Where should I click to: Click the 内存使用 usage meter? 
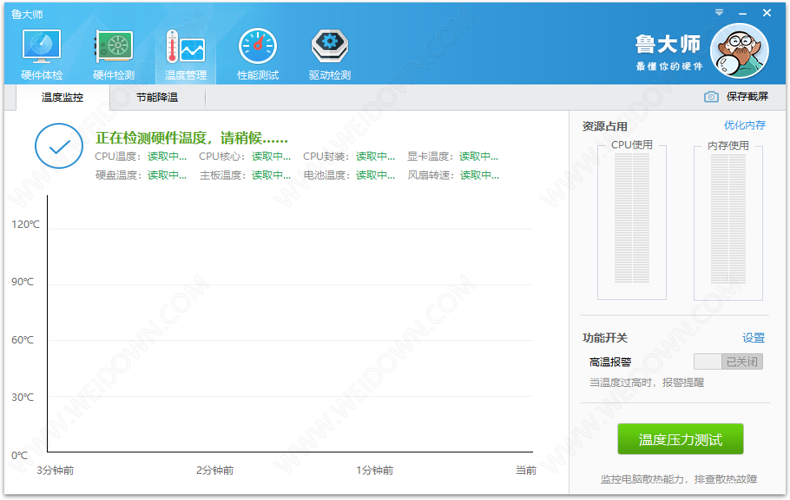pyautogui.click(x=728, y=219)
